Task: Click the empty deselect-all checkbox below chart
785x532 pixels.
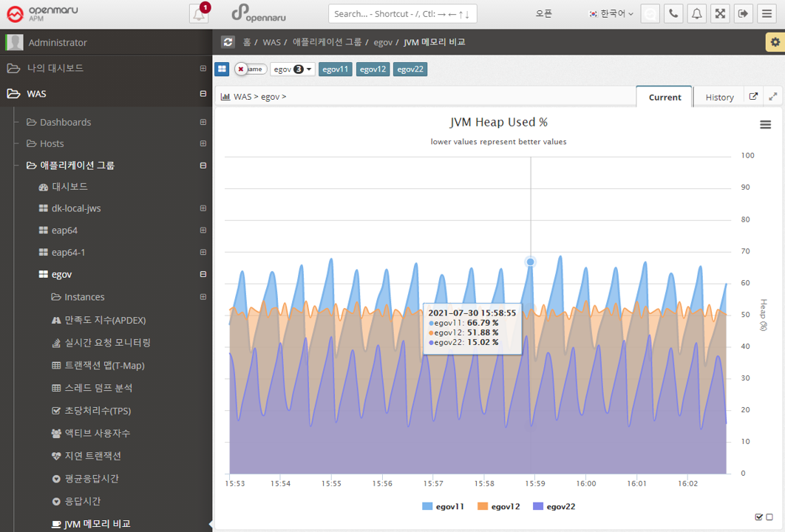Action: pos(769,517)
